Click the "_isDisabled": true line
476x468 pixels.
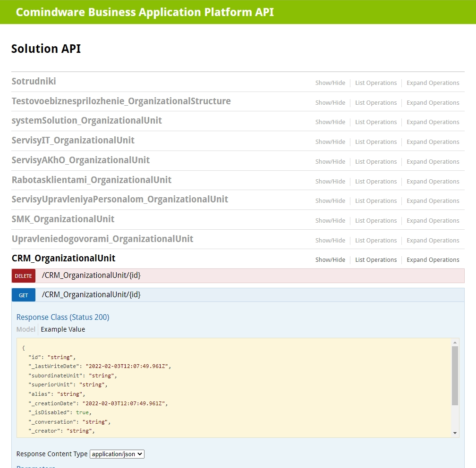tap(60, 412)
